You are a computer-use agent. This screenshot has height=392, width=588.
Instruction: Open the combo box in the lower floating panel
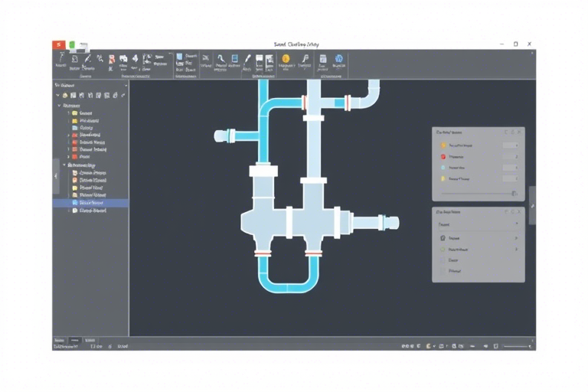click(x=479, y=224)
